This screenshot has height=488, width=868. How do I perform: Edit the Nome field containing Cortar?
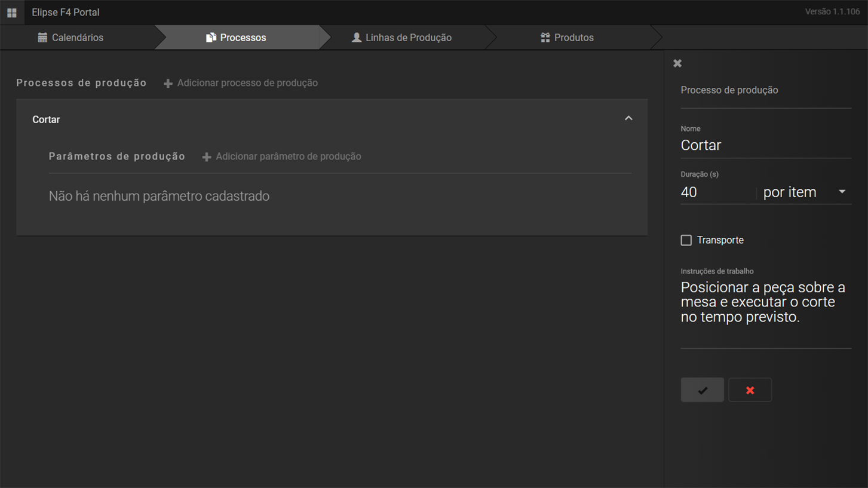tap(766, 145)
